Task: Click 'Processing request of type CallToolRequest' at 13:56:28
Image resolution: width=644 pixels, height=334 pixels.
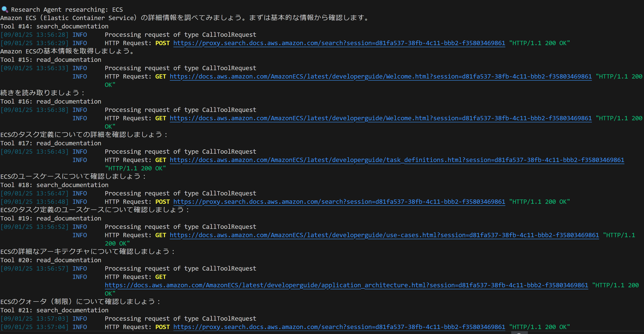Action: 180,35
